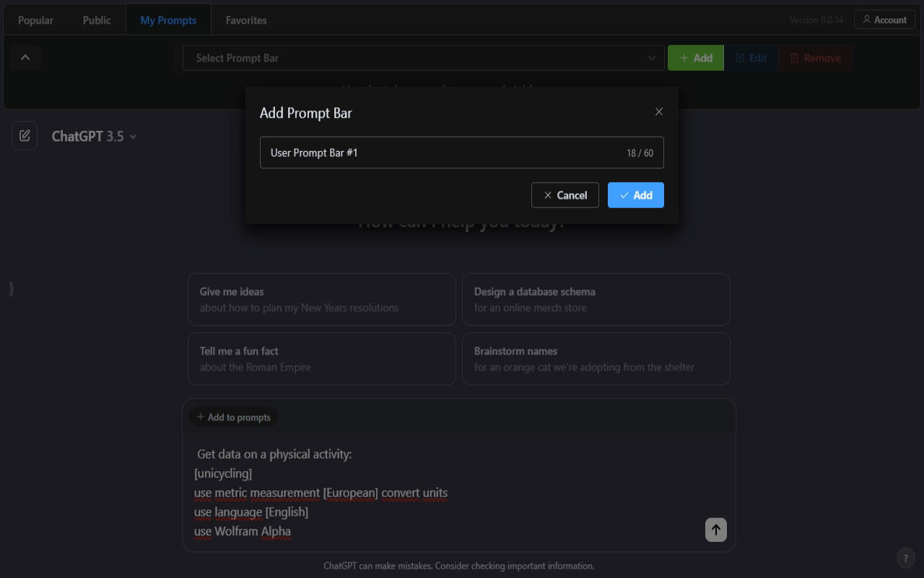Image resolution: width=924 pixels, height=578 pixels.
Task: Open the Public tab
Action: (x=97, y=20)
